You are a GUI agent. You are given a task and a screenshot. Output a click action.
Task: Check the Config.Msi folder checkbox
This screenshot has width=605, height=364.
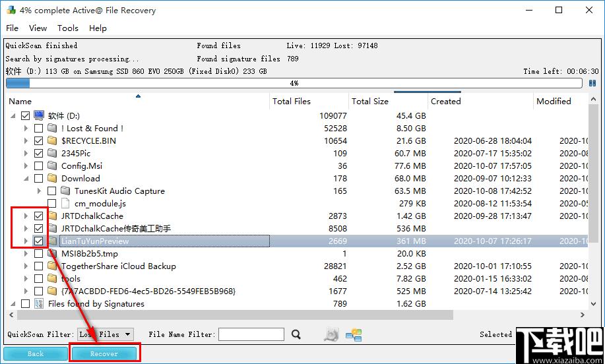tap(39, 166)
